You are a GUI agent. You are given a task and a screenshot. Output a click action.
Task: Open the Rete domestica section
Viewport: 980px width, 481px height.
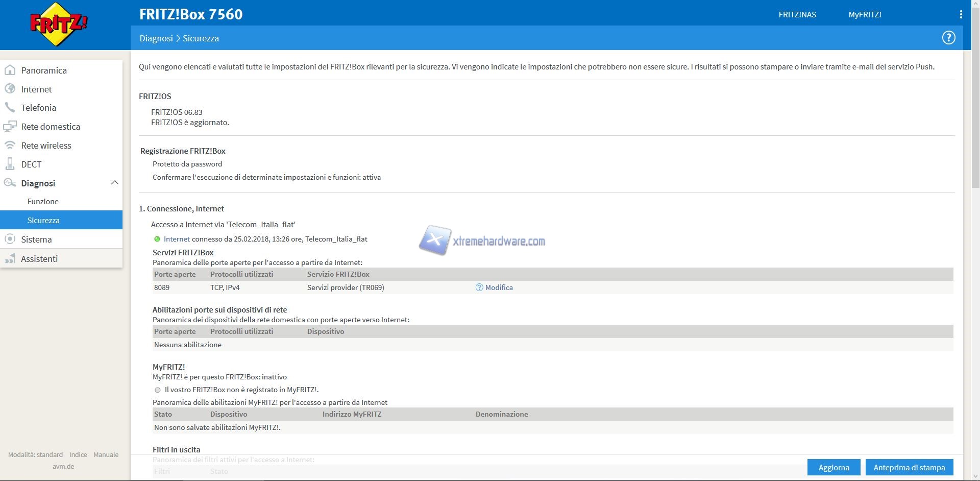pos(51,127)
